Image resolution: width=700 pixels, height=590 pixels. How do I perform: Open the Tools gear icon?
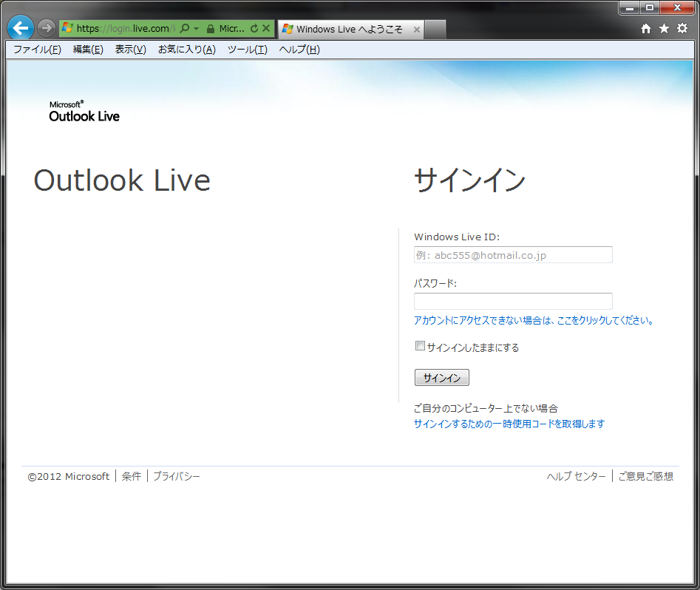[682, 28]
